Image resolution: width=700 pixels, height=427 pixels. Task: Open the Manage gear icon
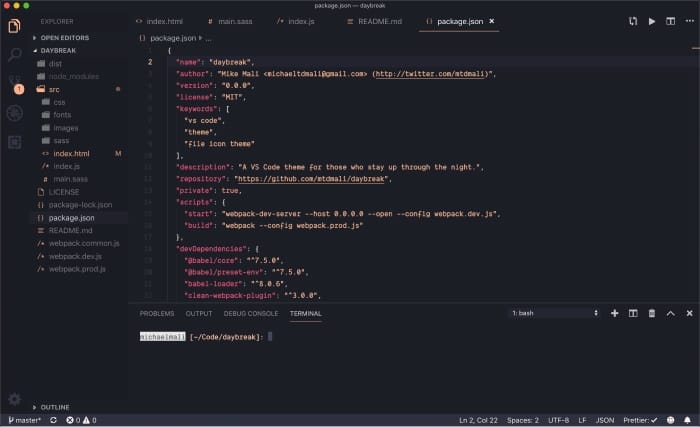pos(14,399)
